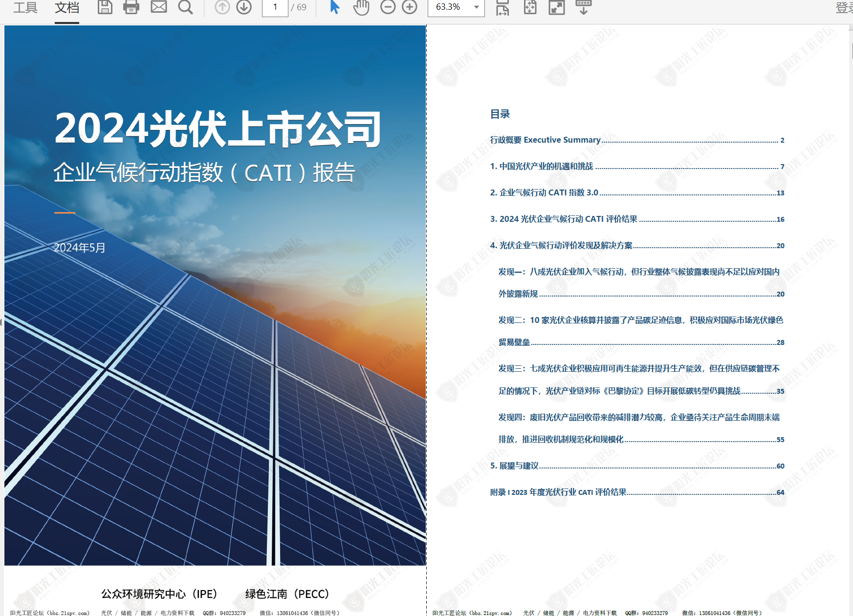Viewport: 853px width, 616px height.
Task: Enter full screen mode icon
Action: 557,7
